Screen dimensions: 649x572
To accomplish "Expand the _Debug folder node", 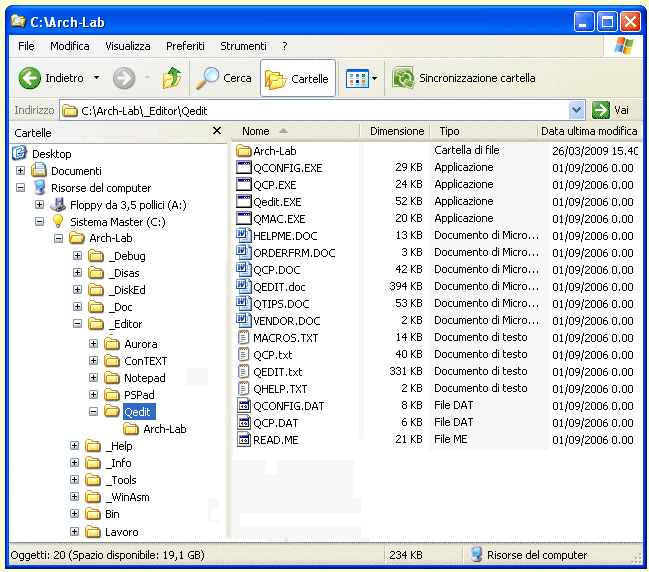I will [77, 255].
